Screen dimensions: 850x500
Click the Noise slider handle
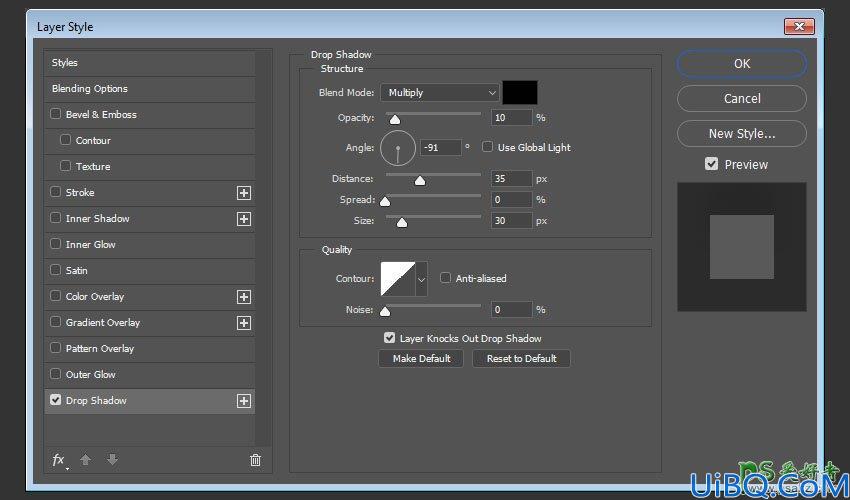pyautogui.click(x=385, y=311)
